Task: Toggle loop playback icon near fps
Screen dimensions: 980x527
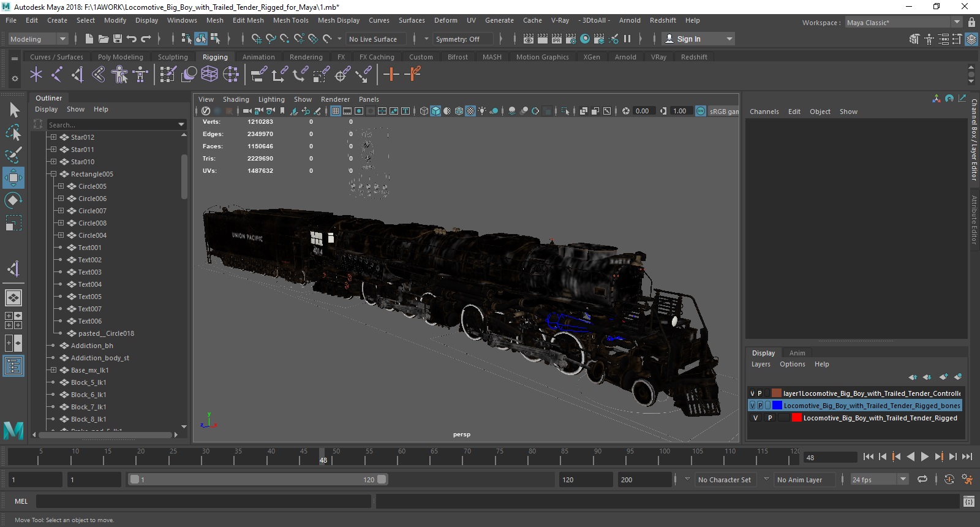Action: (x=922, y=480)
